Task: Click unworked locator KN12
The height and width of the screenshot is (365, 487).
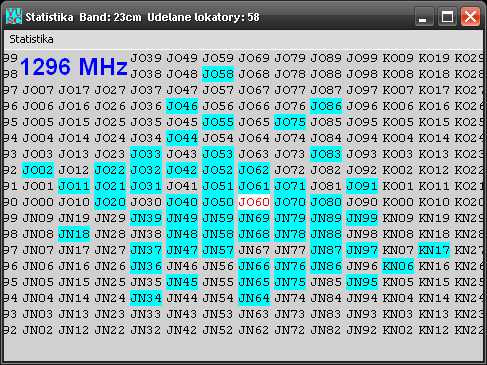Action: tap(434, 330)
